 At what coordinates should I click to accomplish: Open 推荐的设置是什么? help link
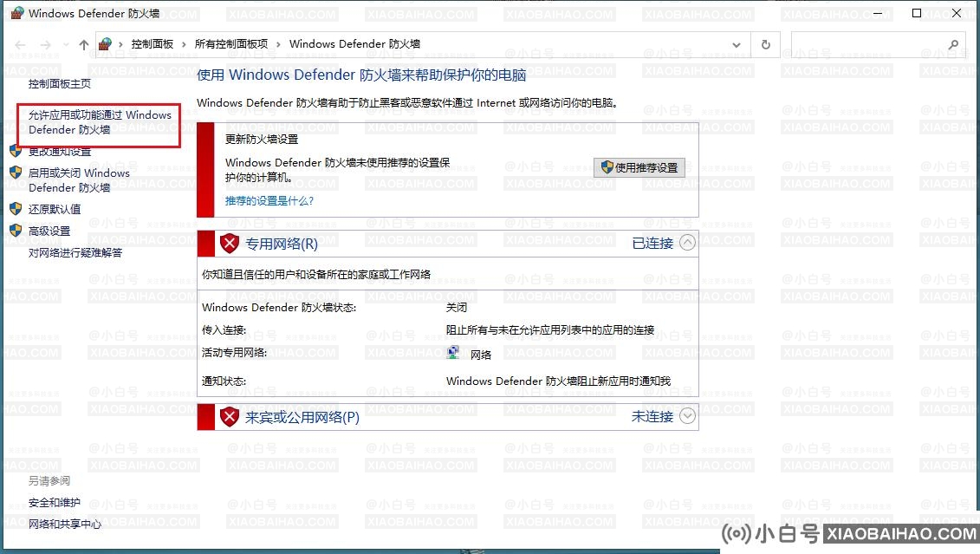click(269, 201)
